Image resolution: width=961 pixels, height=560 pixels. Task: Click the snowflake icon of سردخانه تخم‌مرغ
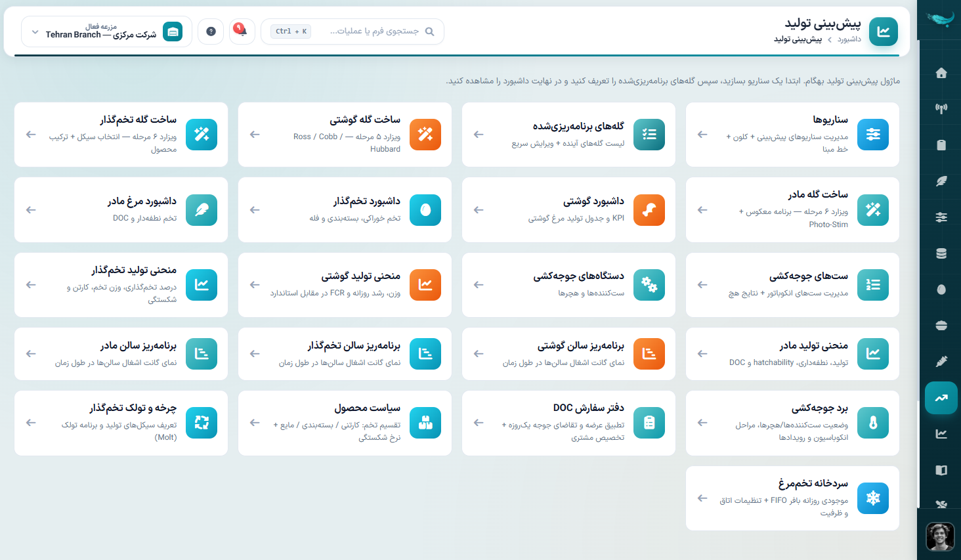(x=873, y=498)
